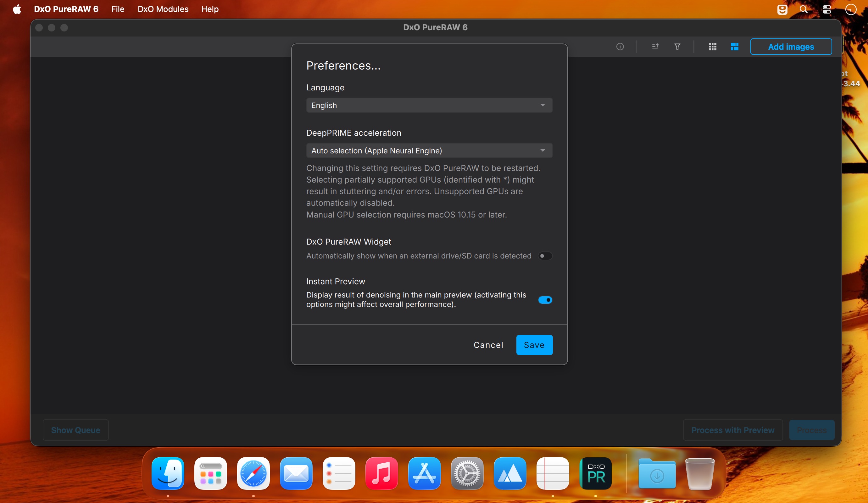Click the "Language" label

click(325, 88)
